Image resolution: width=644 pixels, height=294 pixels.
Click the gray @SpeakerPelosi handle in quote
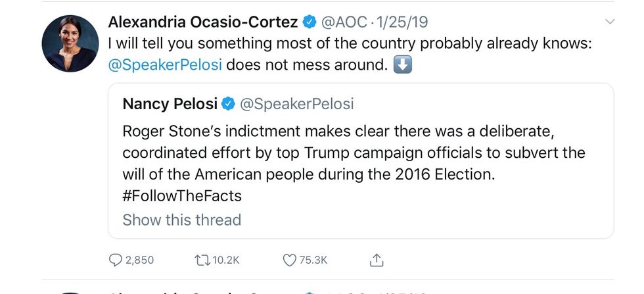pos(296,103)
